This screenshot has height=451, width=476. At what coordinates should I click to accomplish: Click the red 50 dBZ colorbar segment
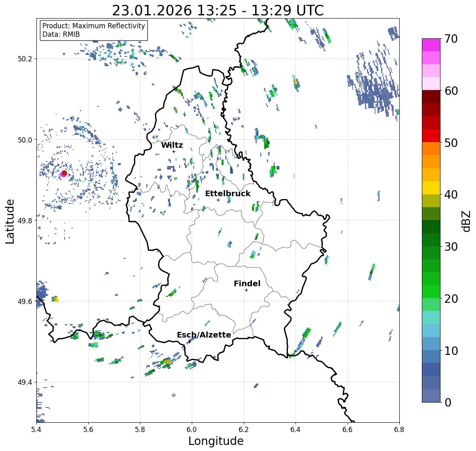pyautogui.click(x=431, y=136)
